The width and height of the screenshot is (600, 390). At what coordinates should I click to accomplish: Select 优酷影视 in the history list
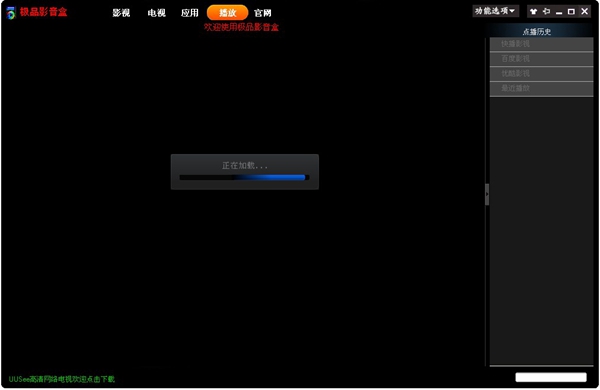pos(541,73)
